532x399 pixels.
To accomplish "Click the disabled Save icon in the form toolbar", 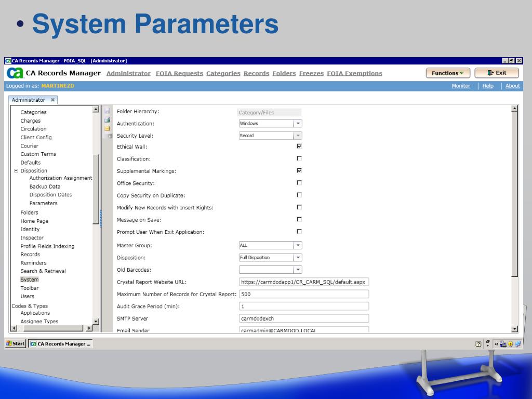I will [107, 111].
